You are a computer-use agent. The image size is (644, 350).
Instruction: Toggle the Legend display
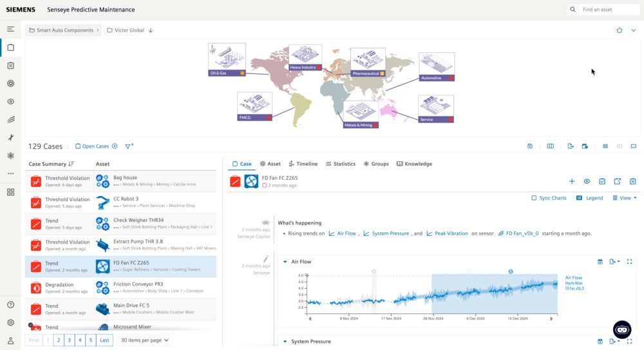[589, 198]
